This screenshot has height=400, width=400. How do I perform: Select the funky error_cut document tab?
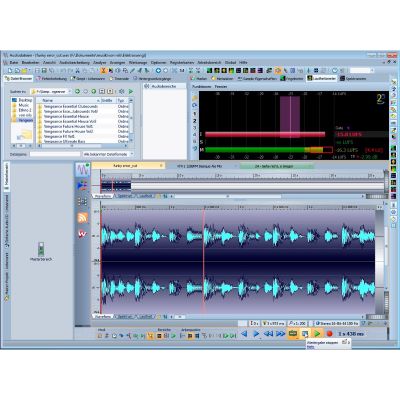point(128,166)
